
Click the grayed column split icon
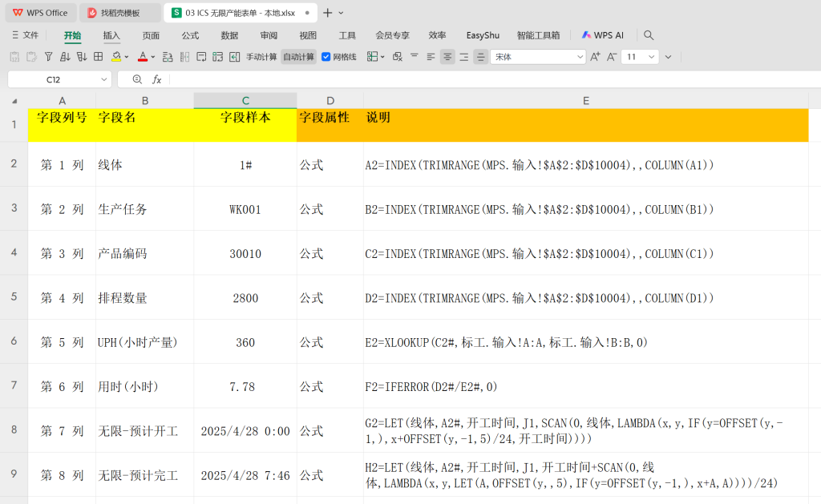click(x=184, y=57)
